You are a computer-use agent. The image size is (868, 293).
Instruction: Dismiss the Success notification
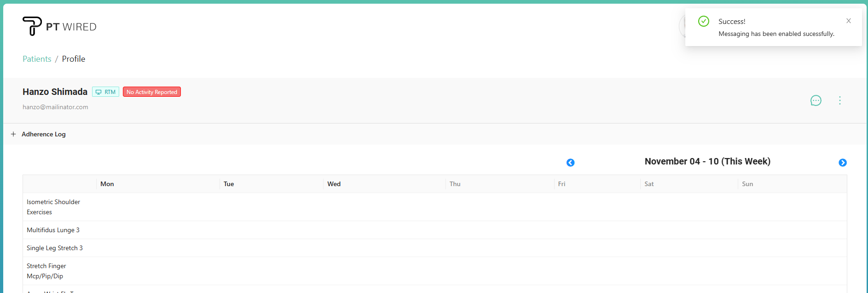(x=848, y=21)
